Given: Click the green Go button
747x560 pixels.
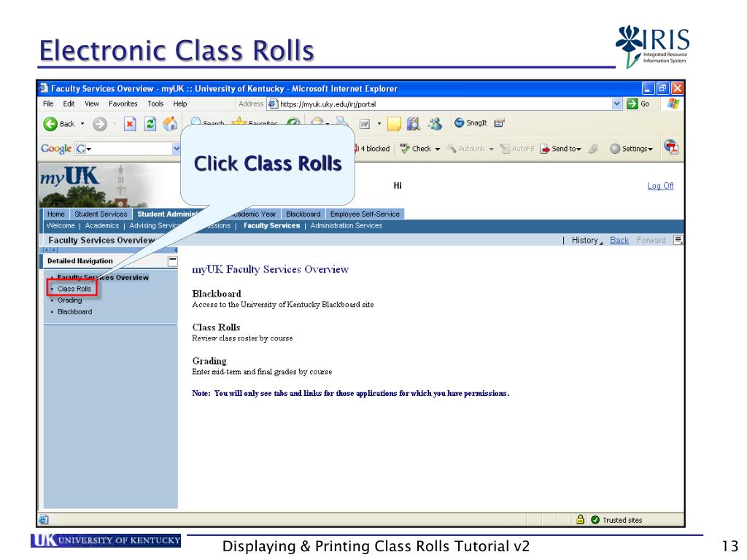Looking at the screenshot, I should [x=638, y=104].
